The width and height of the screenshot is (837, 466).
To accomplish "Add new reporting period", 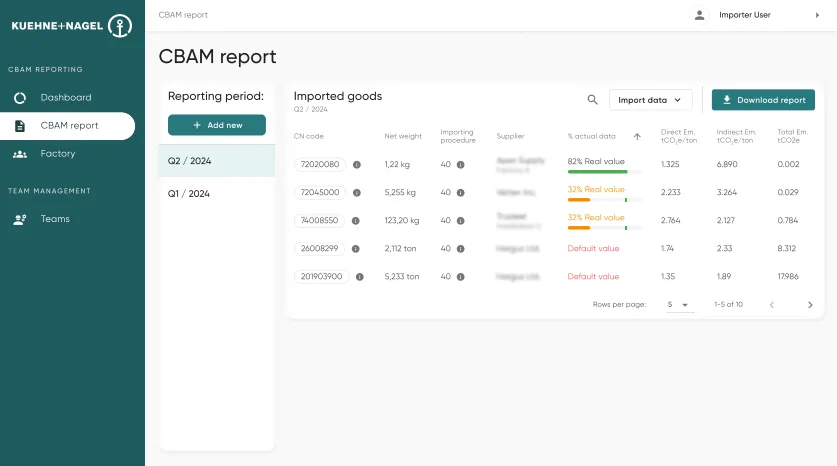I will click(x=217, y=125).
